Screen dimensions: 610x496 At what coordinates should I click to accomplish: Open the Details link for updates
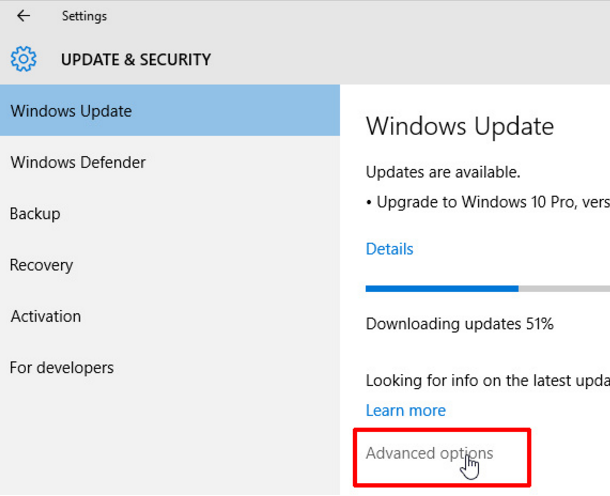click(x=389, y=249)
